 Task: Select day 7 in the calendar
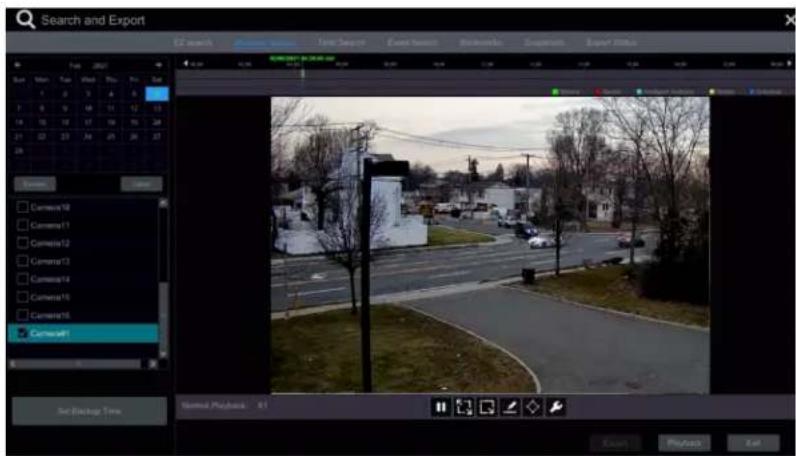coord(19,108)
